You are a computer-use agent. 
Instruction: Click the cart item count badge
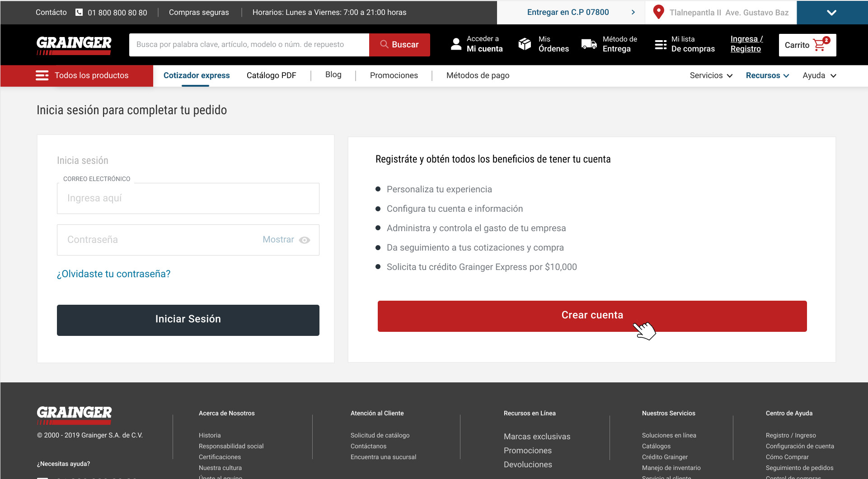pyautogui.click(x=826, y=40)
